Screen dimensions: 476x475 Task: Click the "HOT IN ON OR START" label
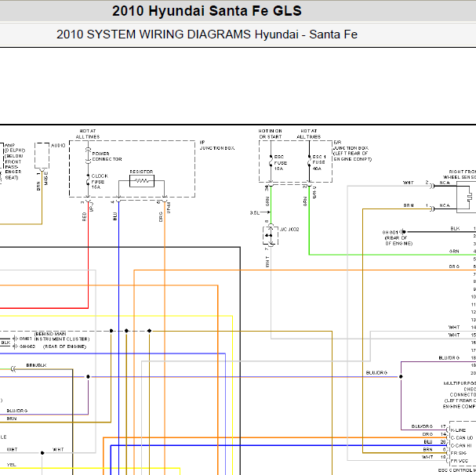pos(271,134)
